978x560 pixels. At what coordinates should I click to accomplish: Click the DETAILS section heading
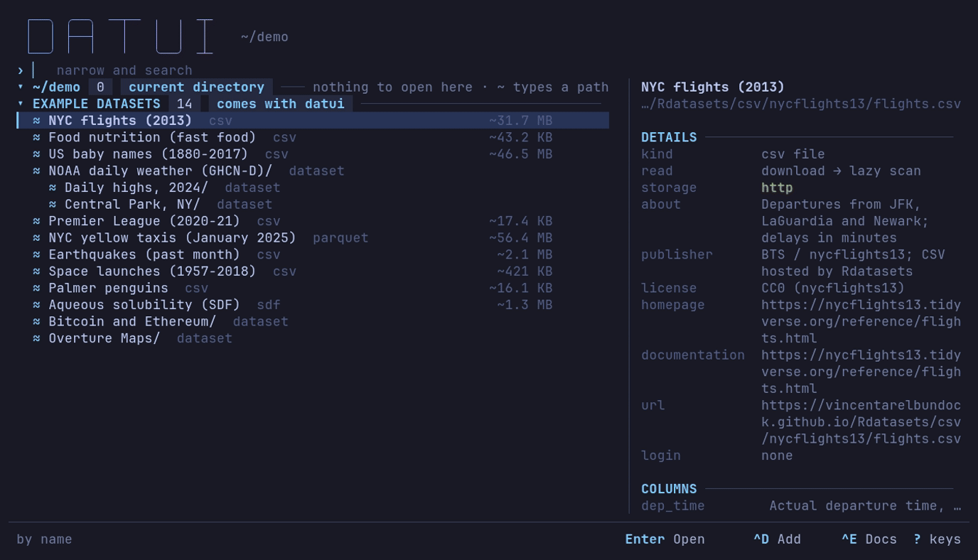[669, 137]
